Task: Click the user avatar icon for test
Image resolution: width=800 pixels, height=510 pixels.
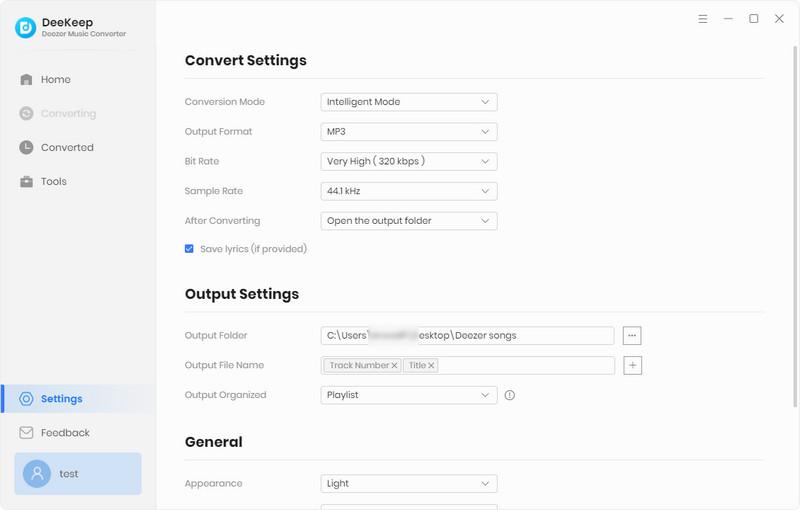Action: [x=37, y=474]
